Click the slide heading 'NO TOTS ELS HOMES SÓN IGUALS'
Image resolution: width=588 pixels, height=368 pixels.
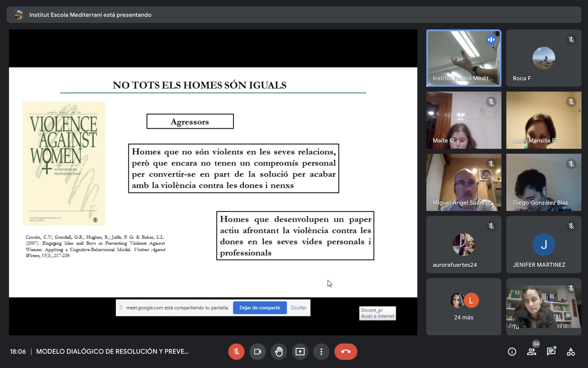(200, 85)
